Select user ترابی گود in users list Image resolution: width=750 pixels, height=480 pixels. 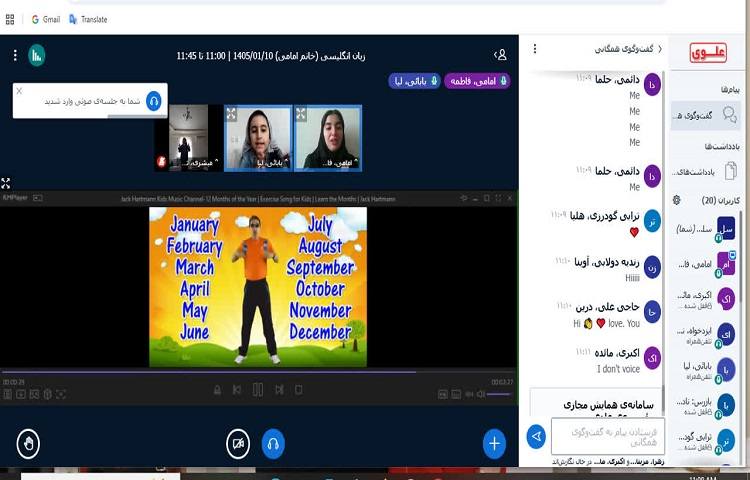point(705,441)
